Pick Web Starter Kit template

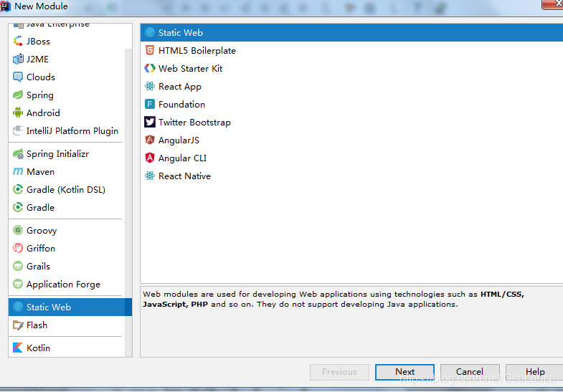(351, 68)
